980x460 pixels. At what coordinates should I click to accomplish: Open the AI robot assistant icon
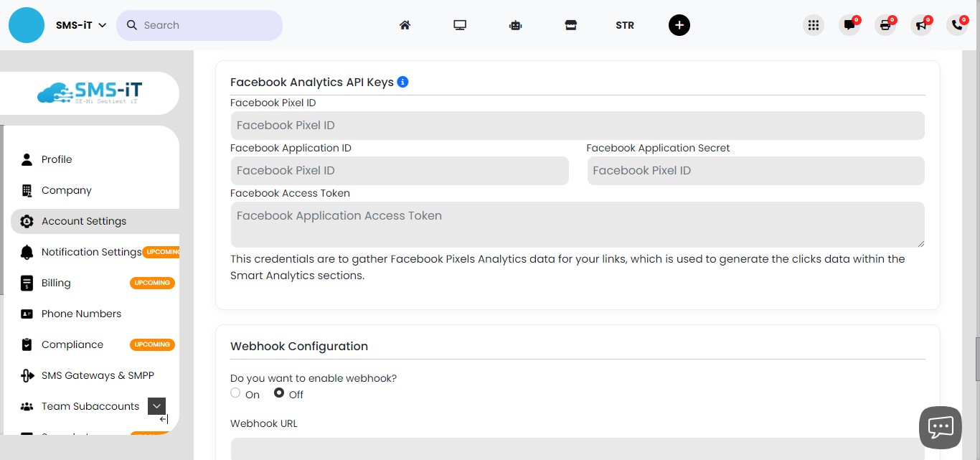point(515,24)
